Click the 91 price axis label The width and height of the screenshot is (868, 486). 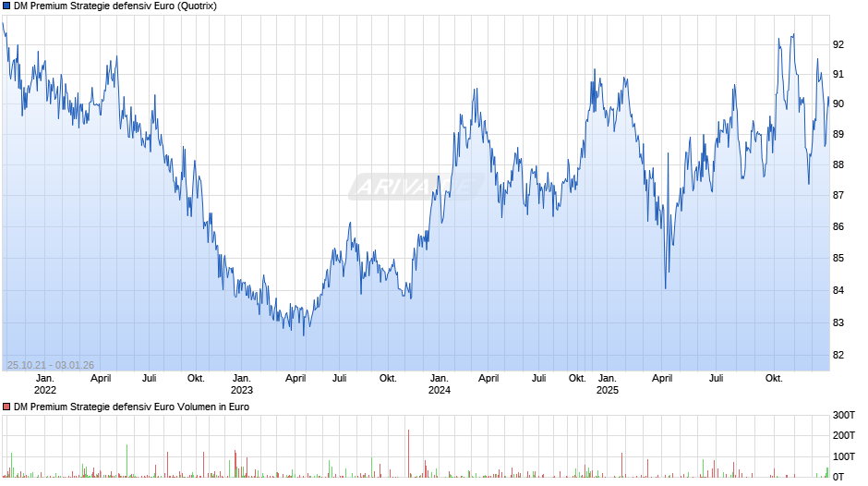[838, 74]
